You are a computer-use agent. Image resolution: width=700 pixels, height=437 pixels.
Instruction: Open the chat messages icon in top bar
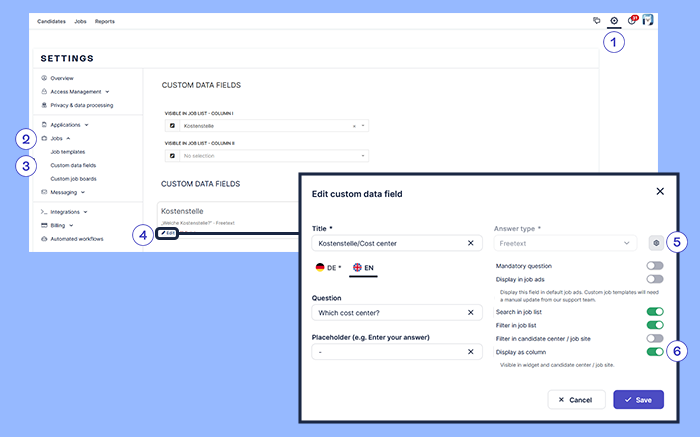(596, 21)
